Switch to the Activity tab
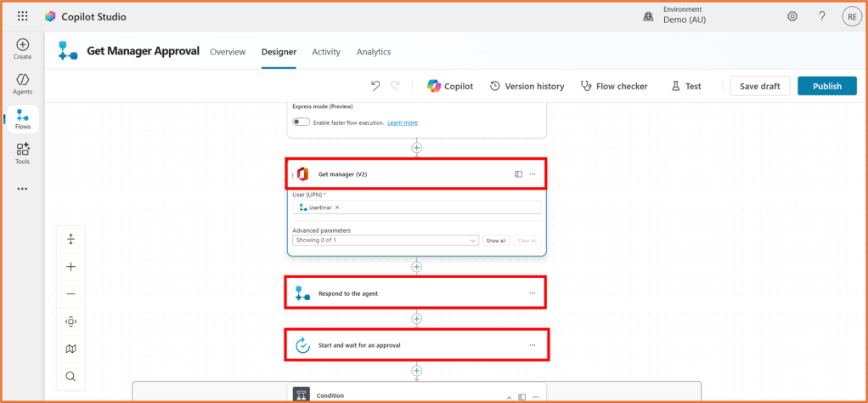This screenshot has height=403, width=868. [x=326, y=52]
